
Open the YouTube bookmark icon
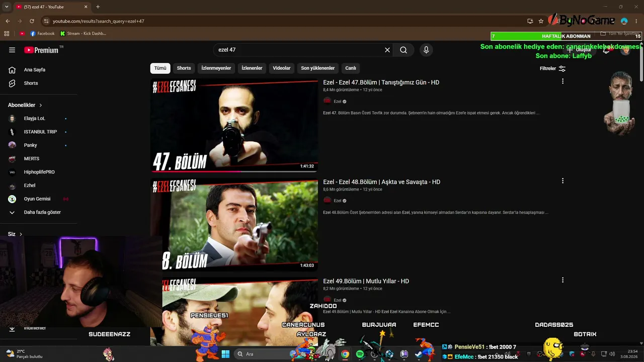click(x=22, y=34)
